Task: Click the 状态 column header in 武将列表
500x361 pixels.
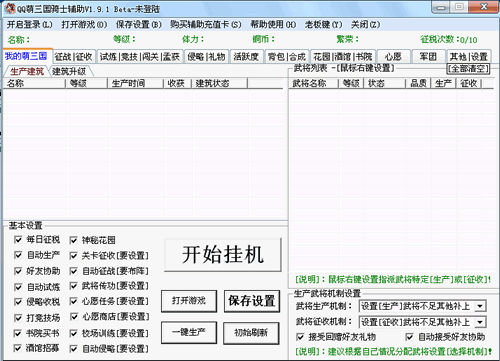Action: point(385,83)
